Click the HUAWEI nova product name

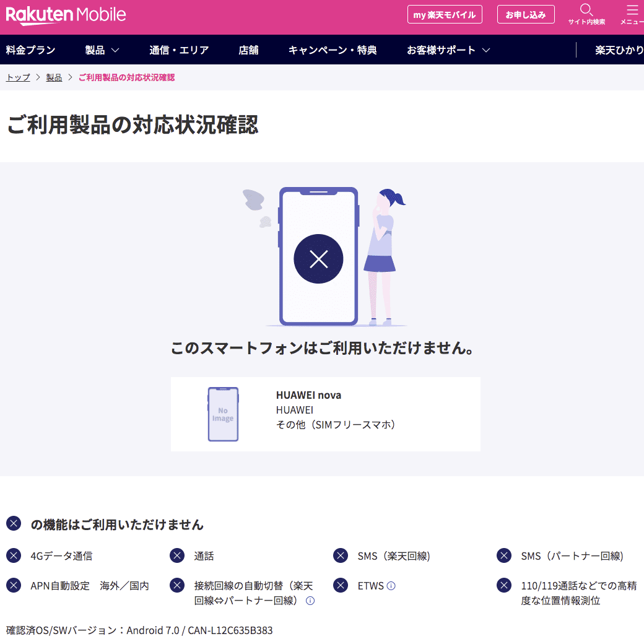308,395
